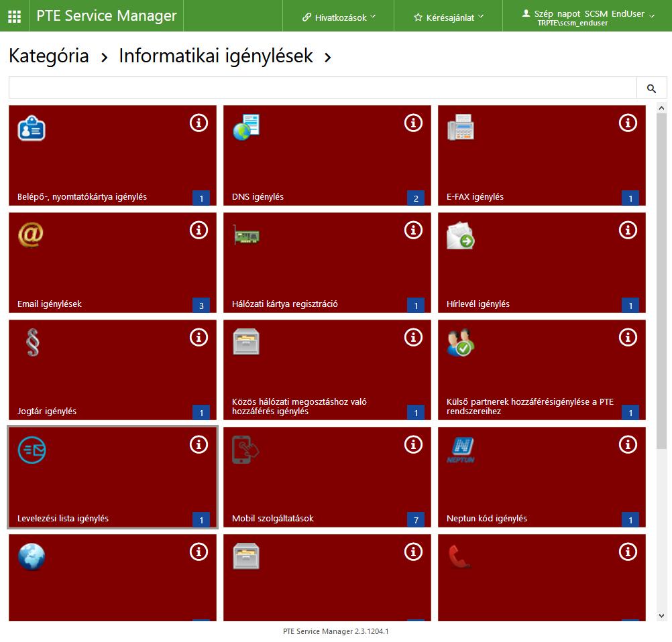The image size is (672, 642).
Task: Show info for E-FAX igénylés
Action: (x=628, y=123)
